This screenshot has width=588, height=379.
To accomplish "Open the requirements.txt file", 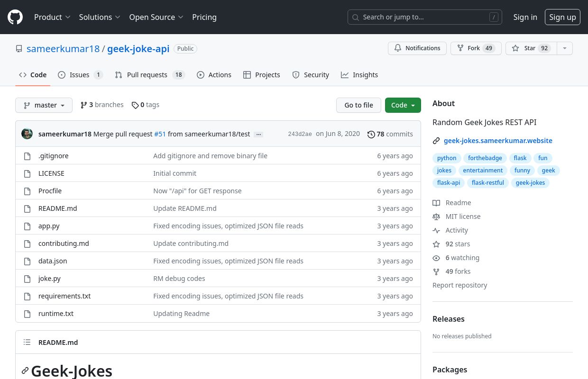I will pos(64,296).
